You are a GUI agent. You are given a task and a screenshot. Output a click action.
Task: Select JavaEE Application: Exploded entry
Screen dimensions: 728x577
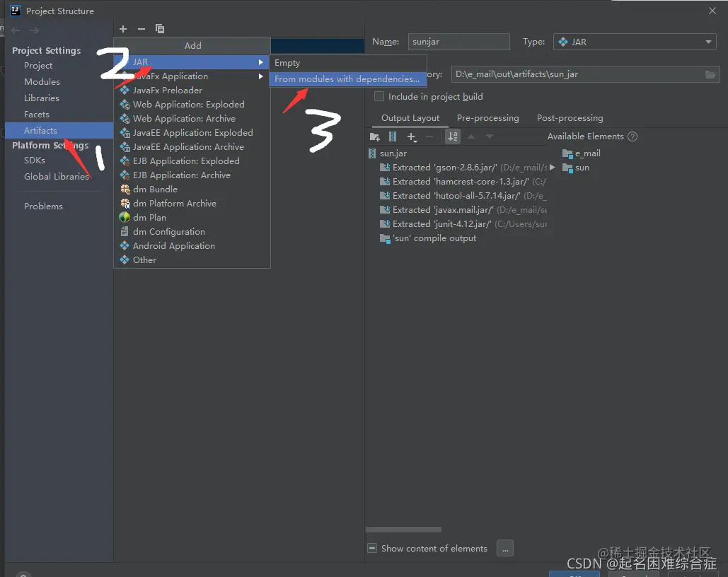pos(192,133)
